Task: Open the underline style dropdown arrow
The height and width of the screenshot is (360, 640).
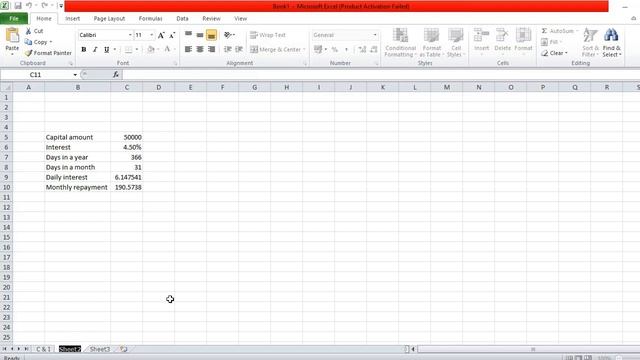Action: pyautogui.click(x=115, y=49)
